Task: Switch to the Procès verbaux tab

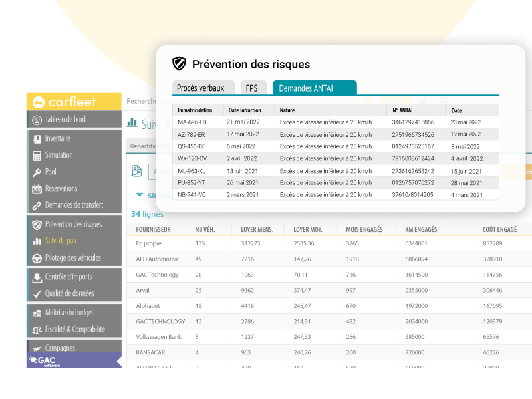Action: (x=205, y=88)
